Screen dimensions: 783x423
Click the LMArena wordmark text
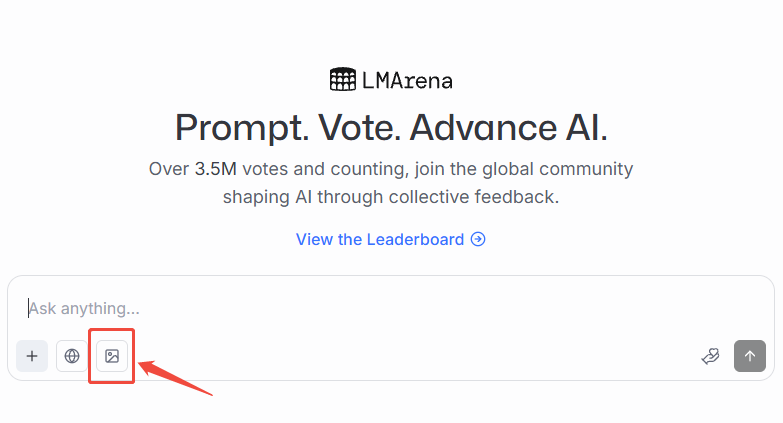coord(410,80)
